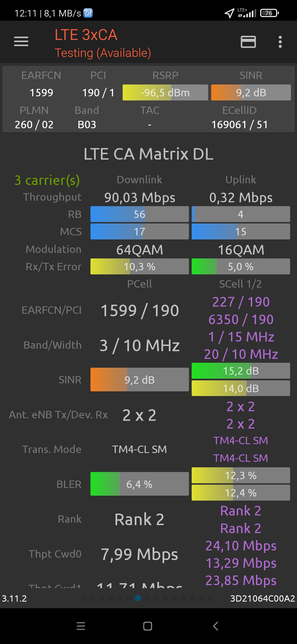The width and height of the screenshot is (297, 644).
Task: Tap the uplink MCS bar showing 15
Action: tap(241, 231)
